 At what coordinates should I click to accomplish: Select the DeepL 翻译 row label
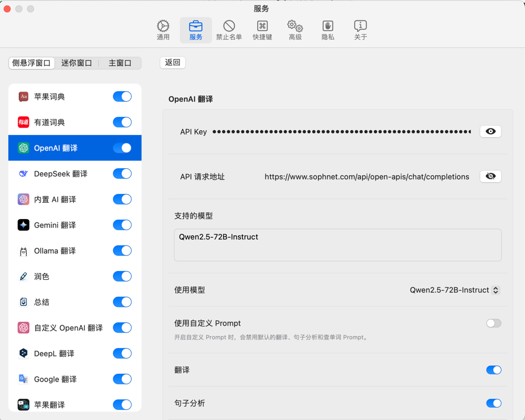coord(54,354)
